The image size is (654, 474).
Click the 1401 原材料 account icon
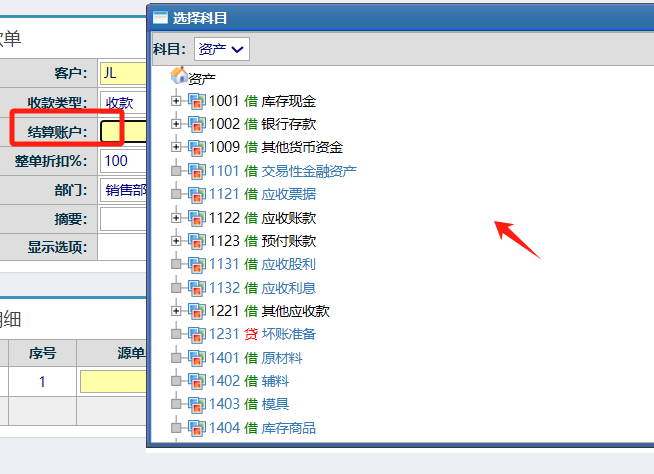click(x=196, y=358)
